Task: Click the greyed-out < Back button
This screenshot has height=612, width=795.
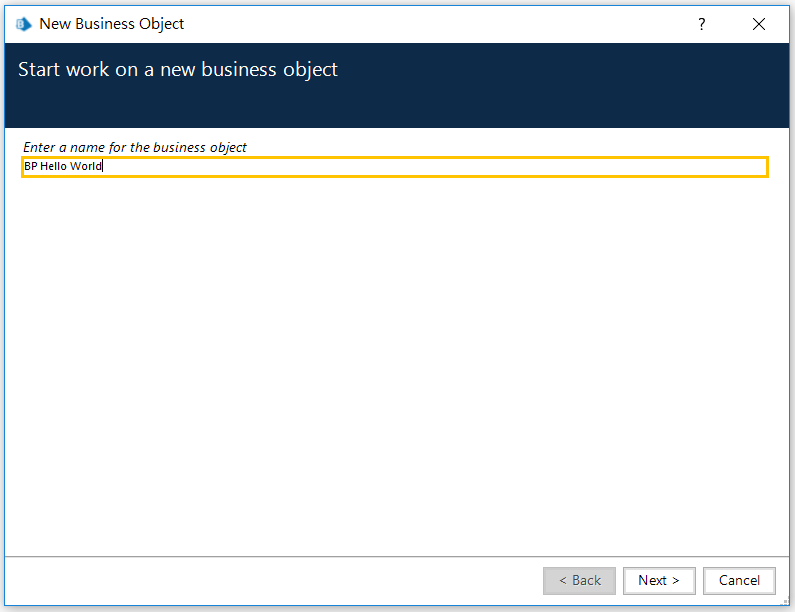Action: 579,581
